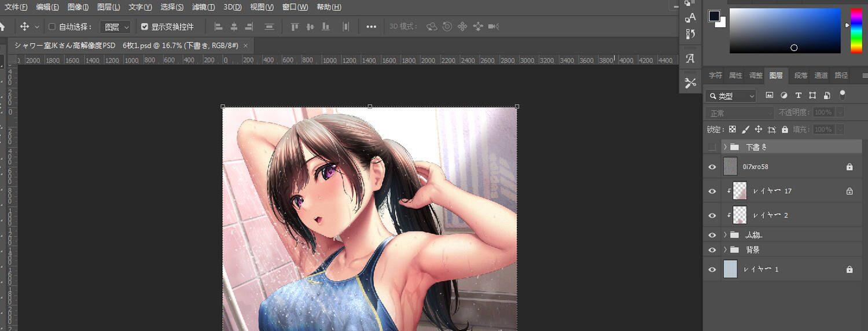Open the 正常 blend mode dropdown
The height and width of the screenshot is (331, 868).
click(740, 113)
